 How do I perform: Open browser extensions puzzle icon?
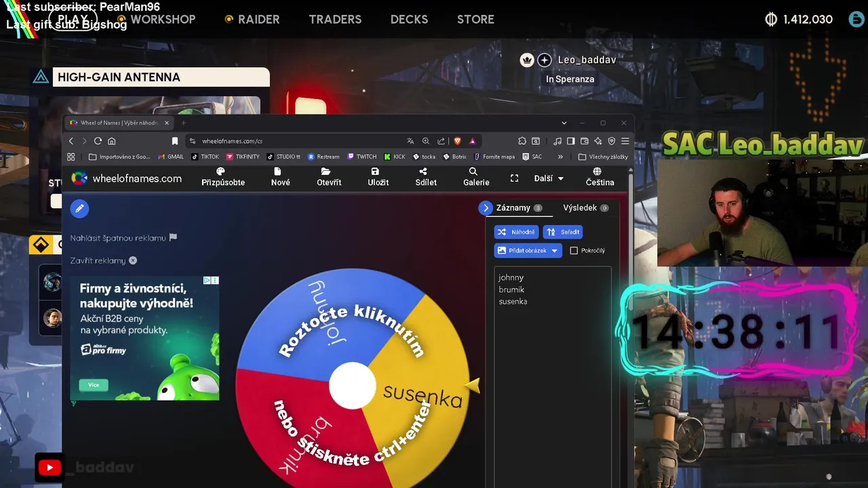(522, 141)
